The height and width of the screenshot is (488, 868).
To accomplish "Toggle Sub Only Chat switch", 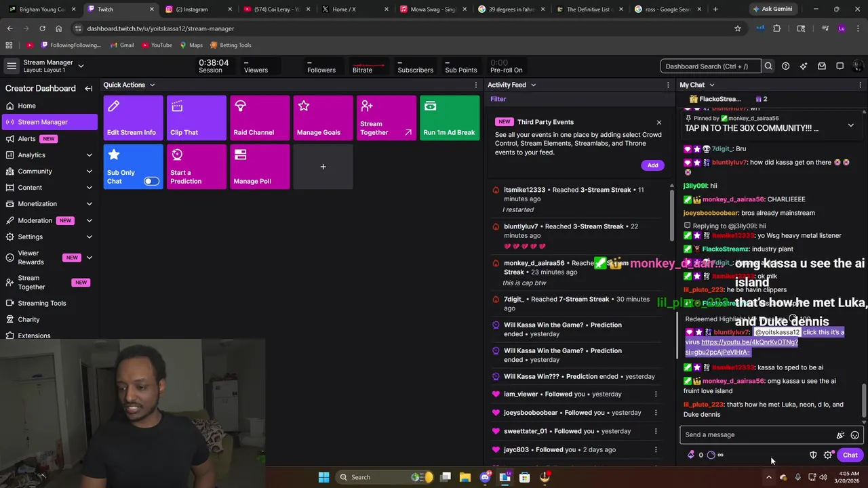I will [151, 181].
